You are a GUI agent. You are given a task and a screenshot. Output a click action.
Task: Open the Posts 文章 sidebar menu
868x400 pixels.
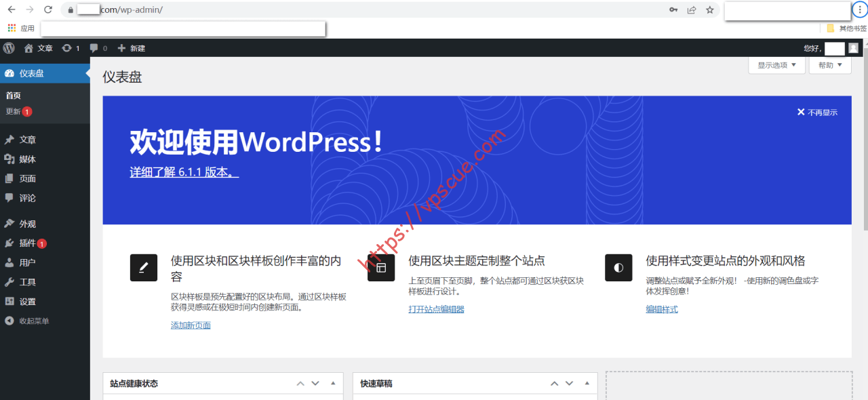(45, 140)
